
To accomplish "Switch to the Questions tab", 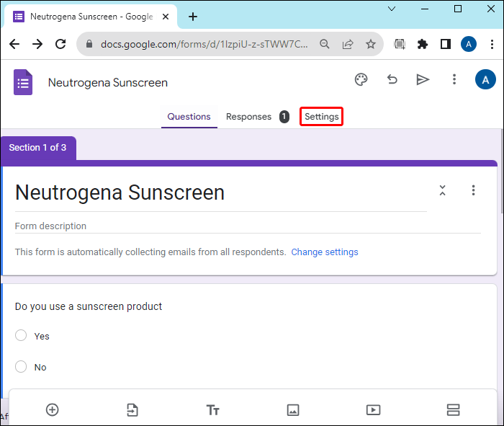I will coord(189,117).
